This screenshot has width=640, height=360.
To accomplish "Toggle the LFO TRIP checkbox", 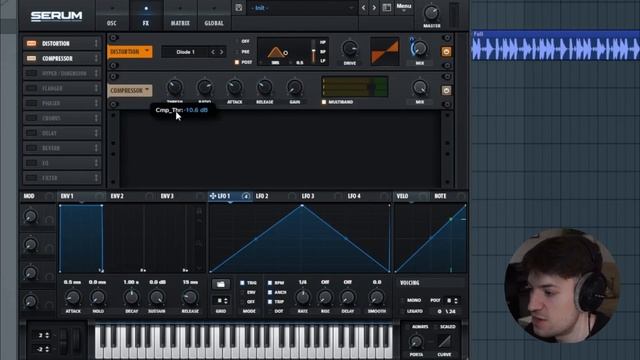I will pos(270,302).
